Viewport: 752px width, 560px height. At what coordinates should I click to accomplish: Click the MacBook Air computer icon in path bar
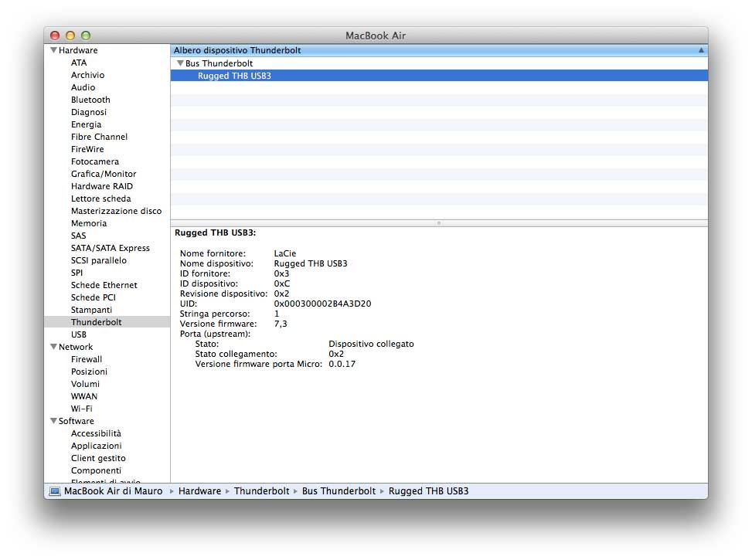54,491
